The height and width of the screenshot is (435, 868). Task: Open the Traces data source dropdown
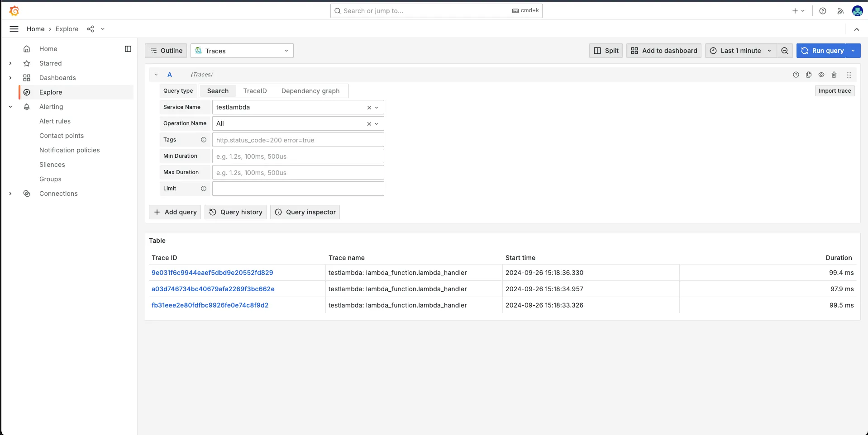(242, 51)
